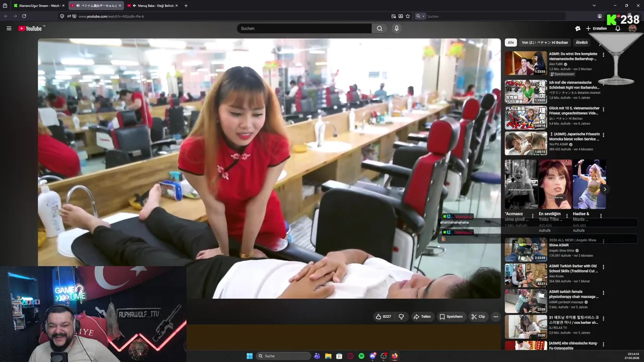Image resolution: width=644 pixels, height=362 pixels.
Task: Dislike the video with thumbs-down
Action: click(x=401, y=317)
